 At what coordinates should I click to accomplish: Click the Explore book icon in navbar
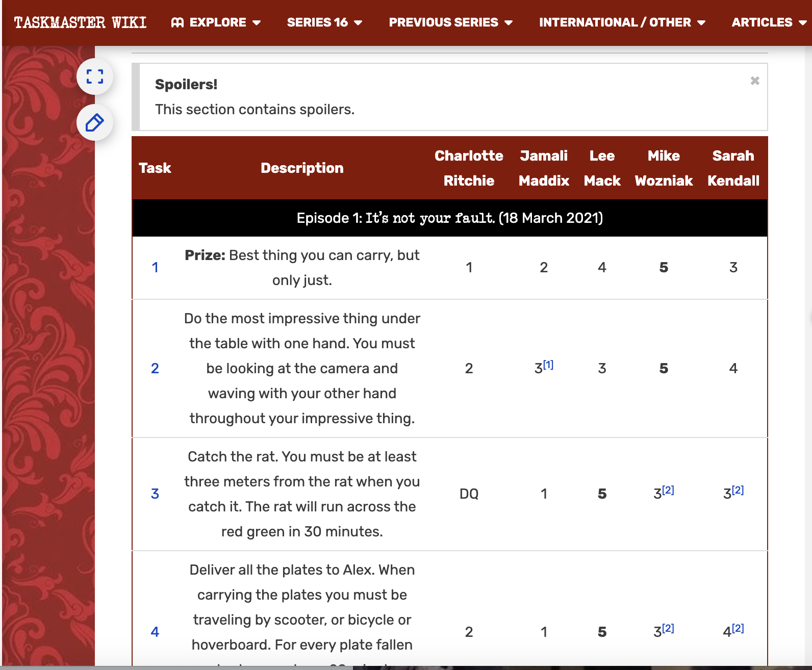(177, 22)
